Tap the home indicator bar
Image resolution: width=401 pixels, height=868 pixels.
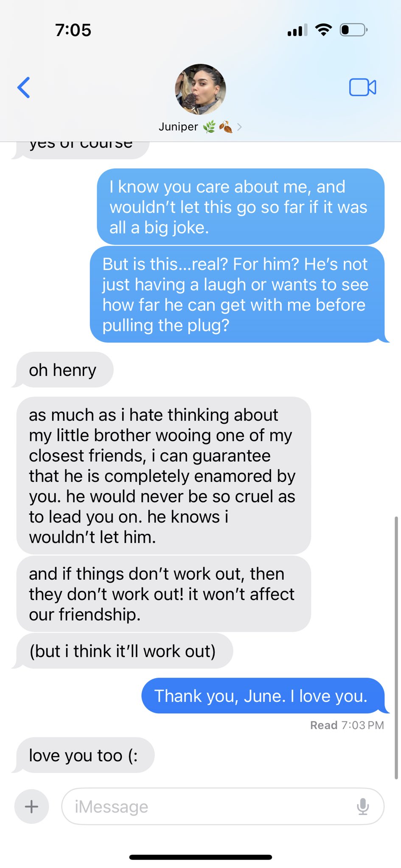200,857
